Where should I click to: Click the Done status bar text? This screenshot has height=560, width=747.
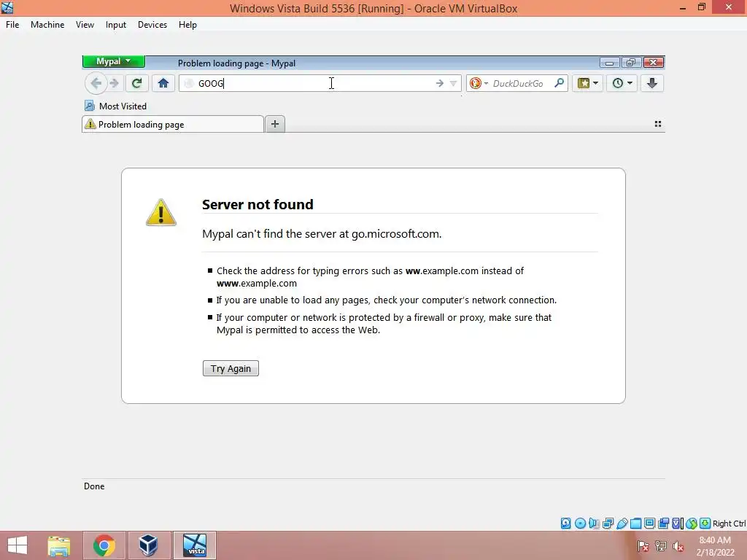[x=94, y=486]
